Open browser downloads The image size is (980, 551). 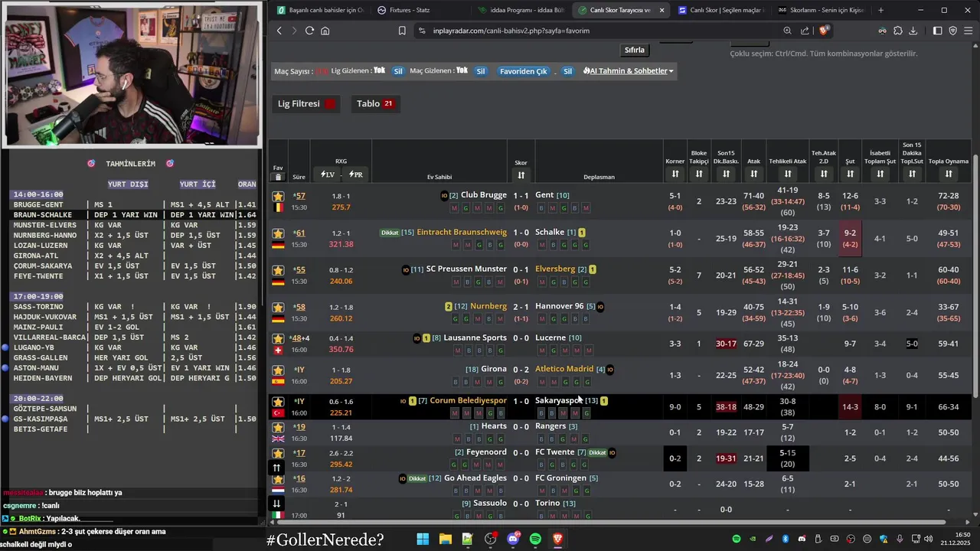913,31
